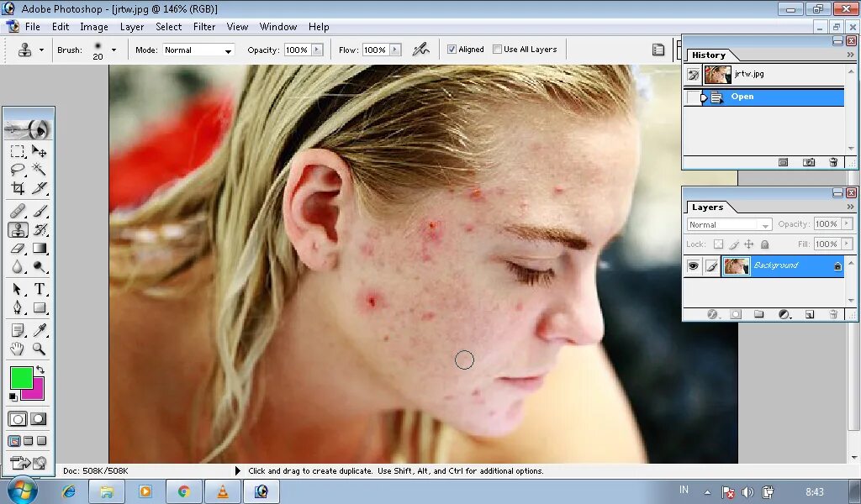Open the Flow slider arrow

tap(395, 50)
